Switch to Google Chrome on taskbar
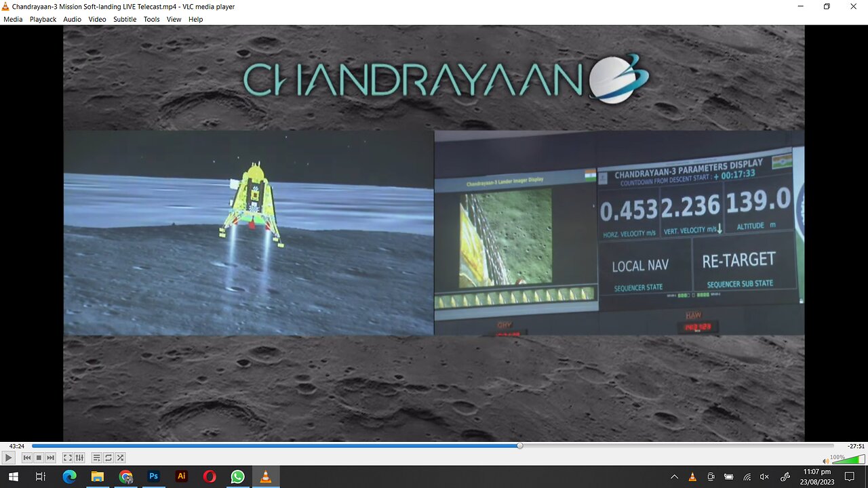868x488 pixels. point(125,476)
